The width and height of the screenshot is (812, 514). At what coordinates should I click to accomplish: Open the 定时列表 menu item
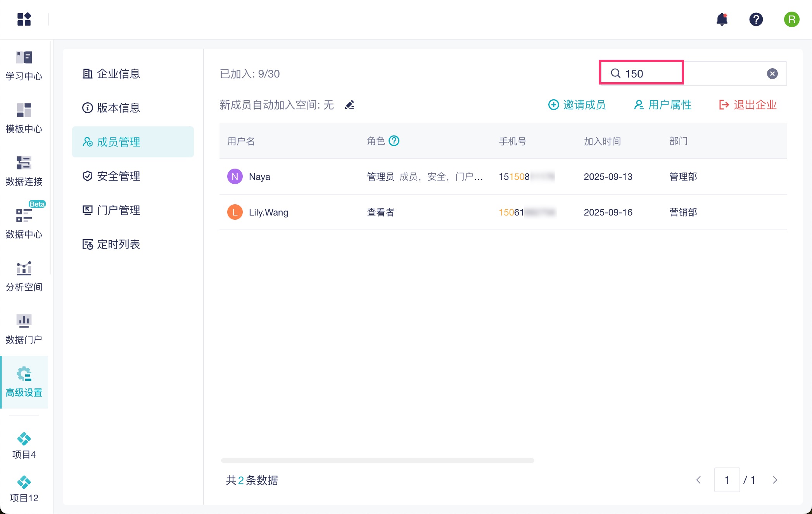click(x=133, y=244)
